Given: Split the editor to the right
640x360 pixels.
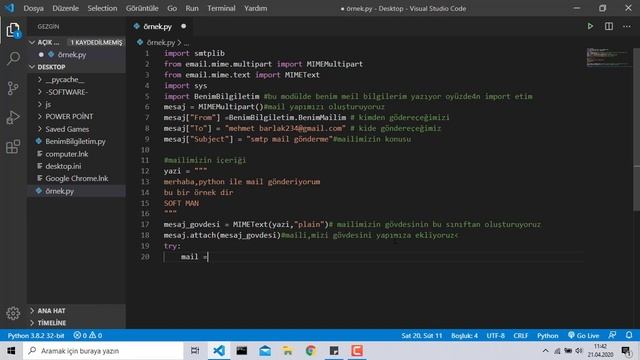Looking at the screenshot, I should pos(609,26).
